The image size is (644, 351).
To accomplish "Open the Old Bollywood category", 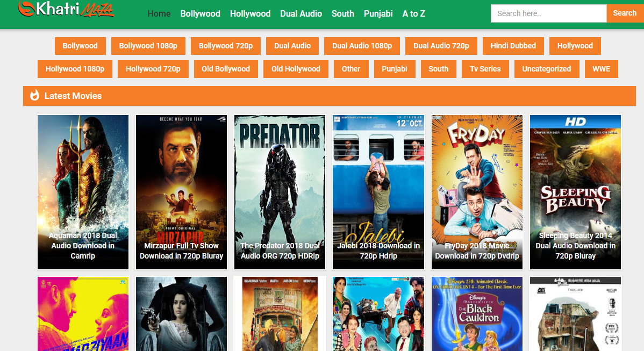I will tap(225, 69).
